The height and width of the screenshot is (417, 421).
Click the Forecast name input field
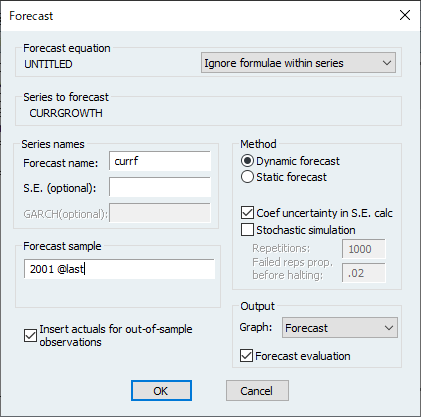pyautogui.click(x=160, y=161)
